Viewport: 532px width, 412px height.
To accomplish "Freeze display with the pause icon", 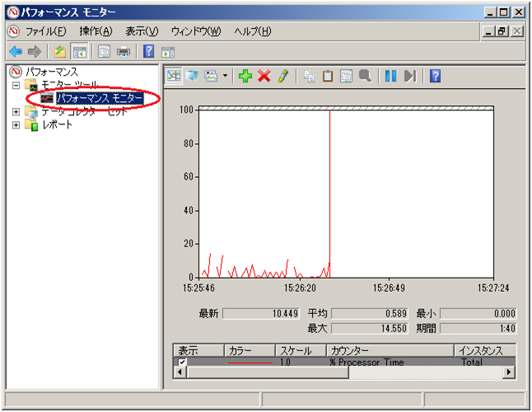I will pyautogui.click(x=390, y=76).
